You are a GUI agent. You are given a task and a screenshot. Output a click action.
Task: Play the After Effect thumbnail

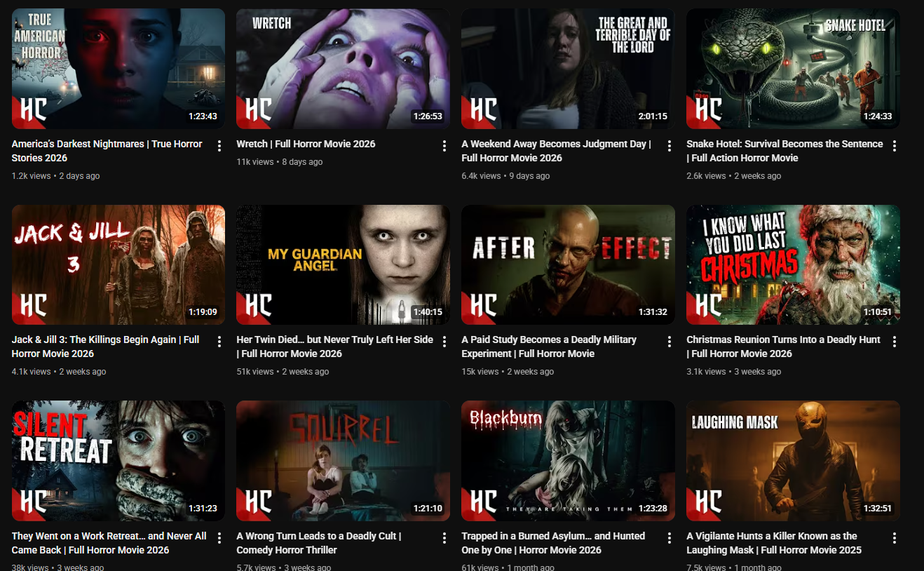click(568, 264)
